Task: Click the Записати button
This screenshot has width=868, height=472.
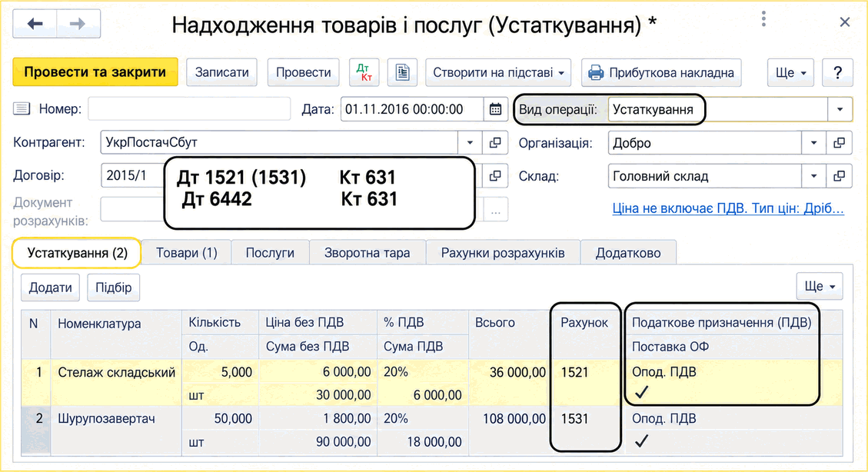Action: pyautogui.click(x=222, y=72)
